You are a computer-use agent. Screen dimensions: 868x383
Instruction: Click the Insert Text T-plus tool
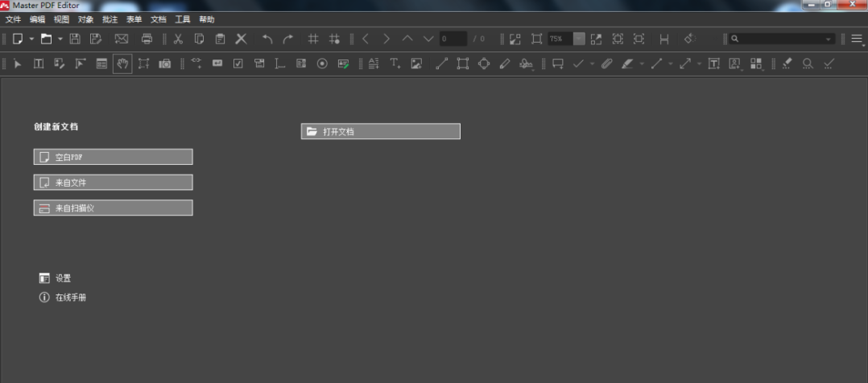tap(395, 64)
